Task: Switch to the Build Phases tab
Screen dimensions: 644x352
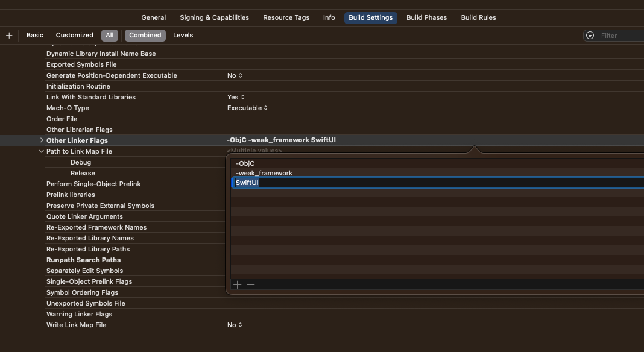Action: [426, 17]
